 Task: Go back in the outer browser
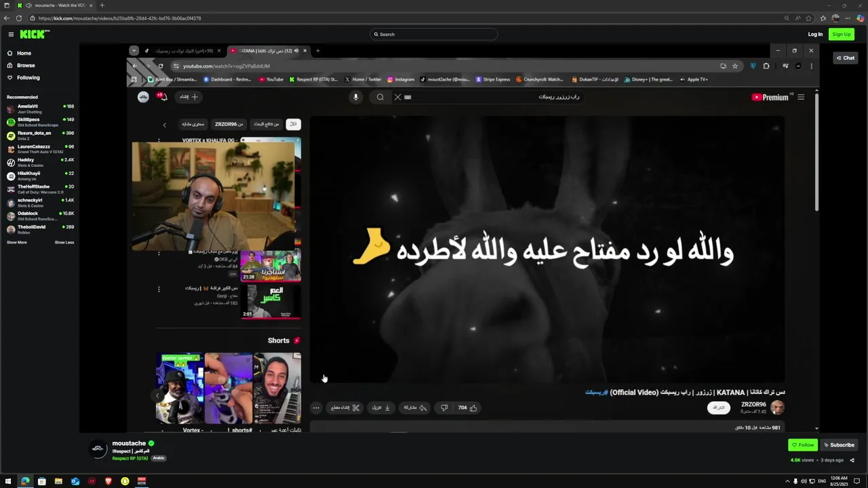[7, 18]
